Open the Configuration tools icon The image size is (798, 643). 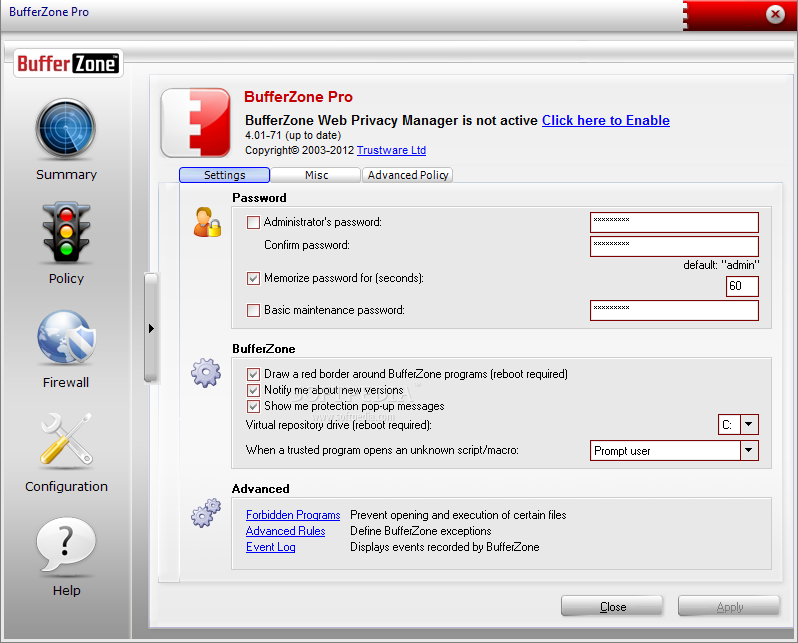66,440
